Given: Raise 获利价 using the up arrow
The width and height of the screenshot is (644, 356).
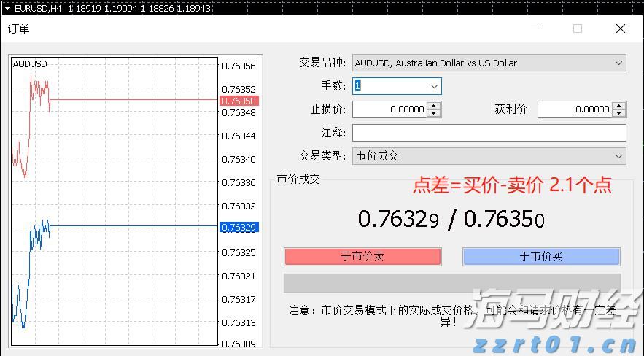Looking at the screenshot, I should pos(619,106).
